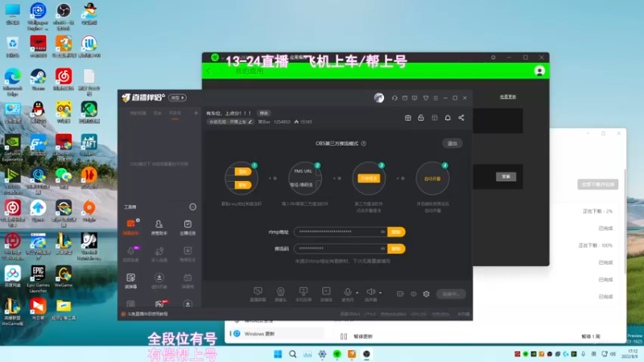Open the Epic Games Launcher desktop icon
This screenshot has width=644, height=362.
38,278
